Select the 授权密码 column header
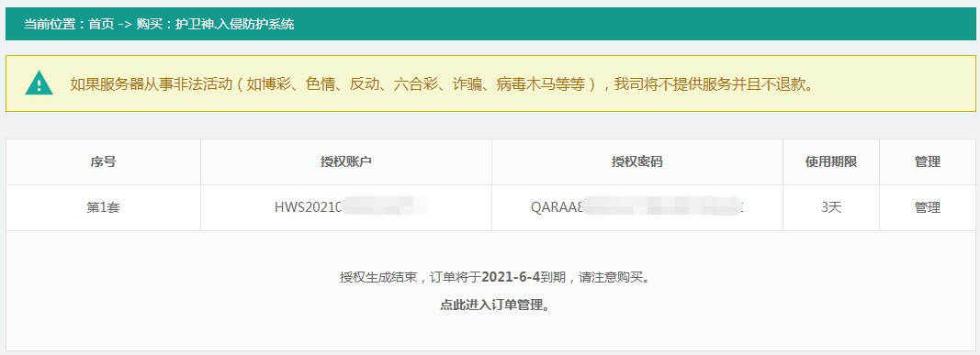 point(636,161)
